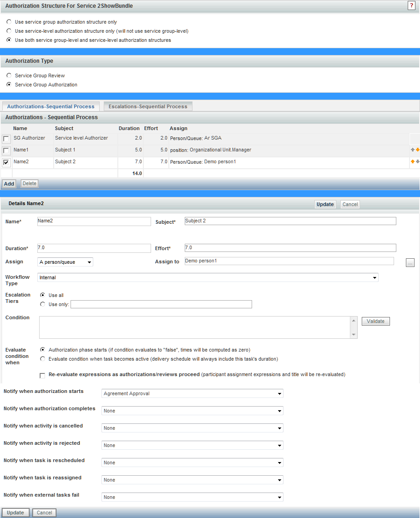Focus the Assign to field
The image size is (420, 518).
289,261
